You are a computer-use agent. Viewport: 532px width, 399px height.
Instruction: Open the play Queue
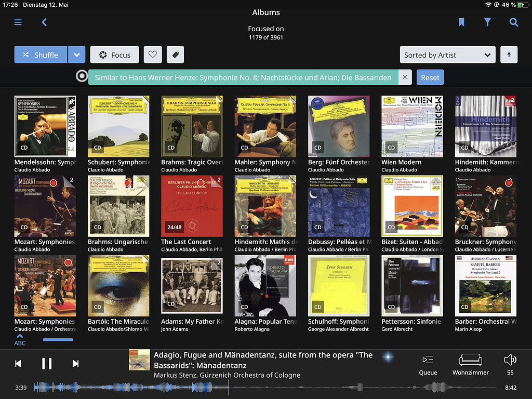[x=428, y=365]
